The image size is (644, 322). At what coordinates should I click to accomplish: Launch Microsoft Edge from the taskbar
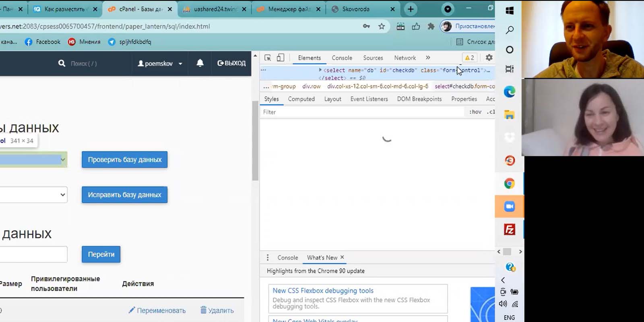coord(510,92)
